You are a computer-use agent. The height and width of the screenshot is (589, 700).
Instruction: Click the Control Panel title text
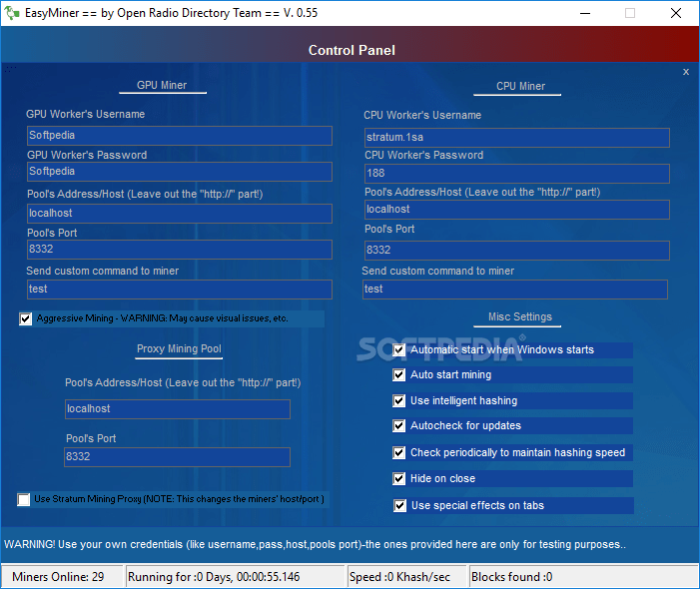(x=351, y=50)
